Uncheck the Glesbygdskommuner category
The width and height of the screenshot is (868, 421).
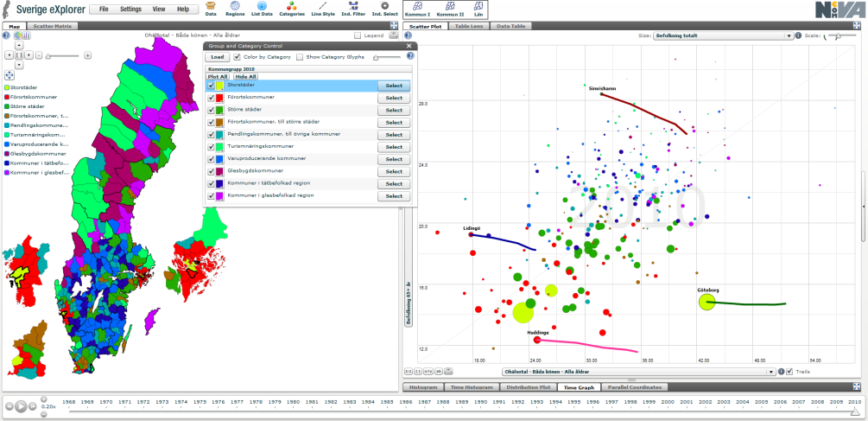[x=211, y=172]
